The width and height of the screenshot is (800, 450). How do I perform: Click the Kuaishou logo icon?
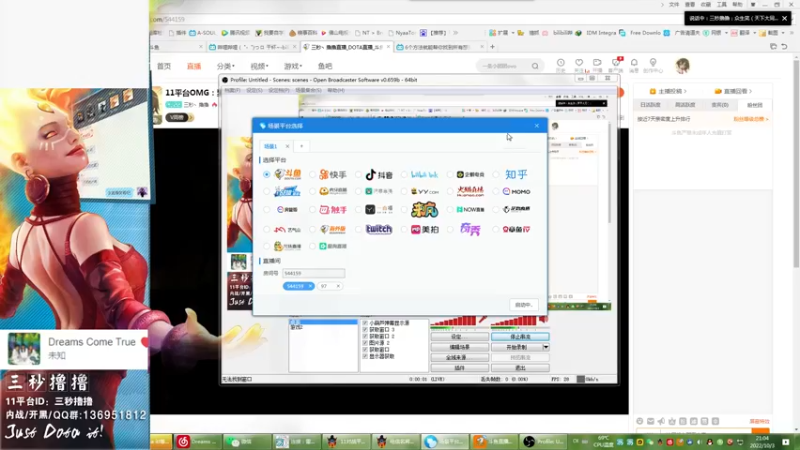[x=333, y=174]
